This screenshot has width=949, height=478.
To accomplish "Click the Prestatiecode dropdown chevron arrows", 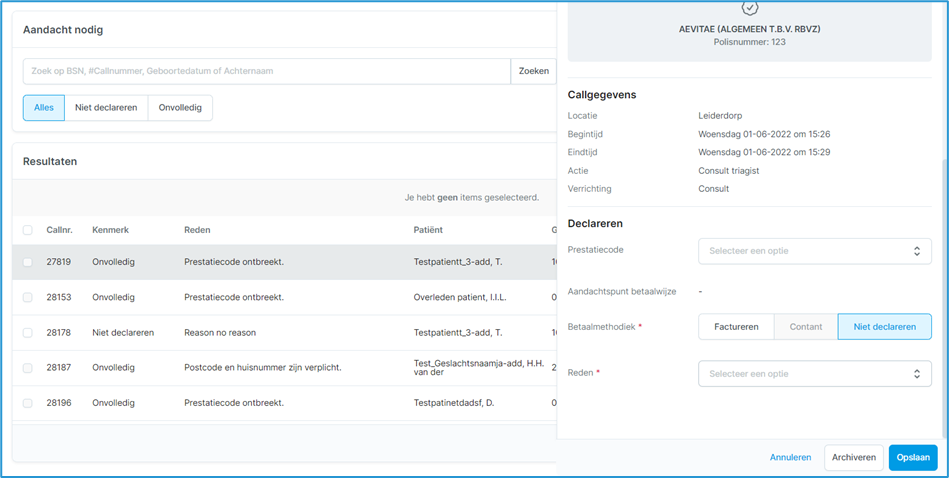I will point(916,251).
